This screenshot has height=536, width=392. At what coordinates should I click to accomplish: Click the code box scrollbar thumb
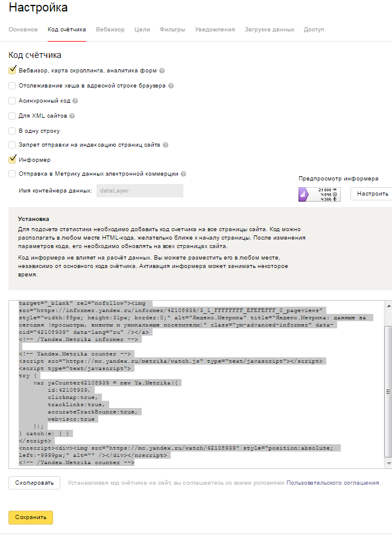388,391
